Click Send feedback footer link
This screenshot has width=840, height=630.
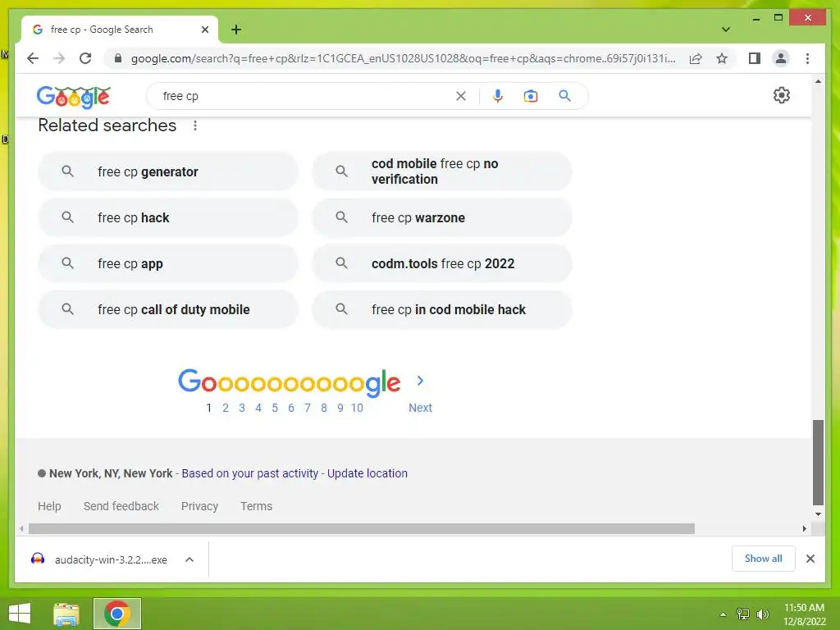coord(121,505)
